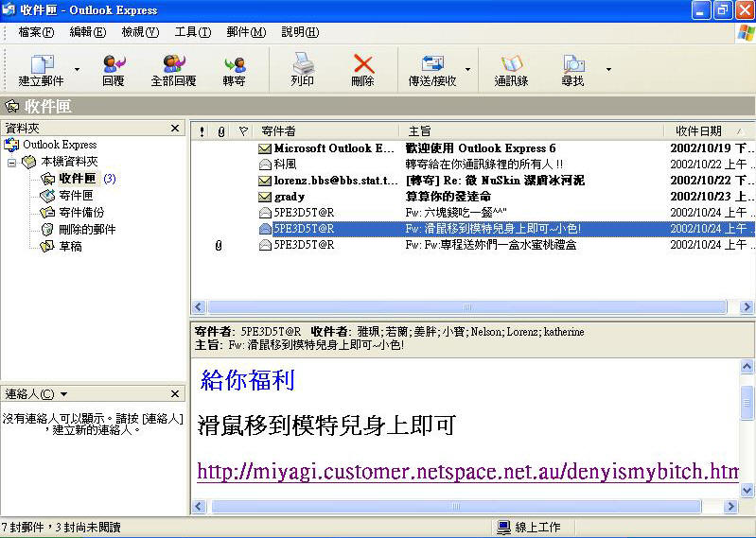This screenshot has width=756, height=538.
Task: Select the message from grady
Action: [472, 197]
